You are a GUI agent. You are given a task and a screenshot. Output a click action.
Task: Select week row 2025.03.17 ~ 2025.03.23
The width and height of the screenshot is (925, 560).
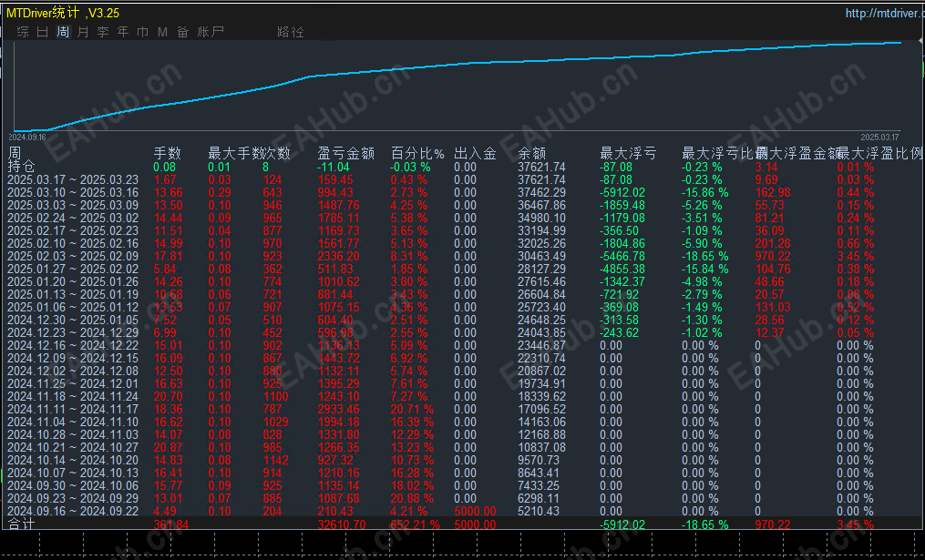click(x=73, y=179)
